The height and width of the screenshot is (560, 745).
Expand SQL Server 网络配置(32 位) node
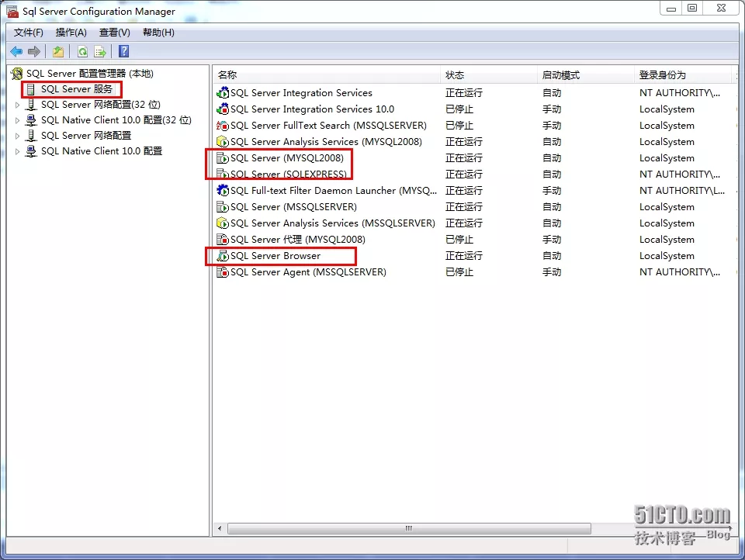pos(18,105)
